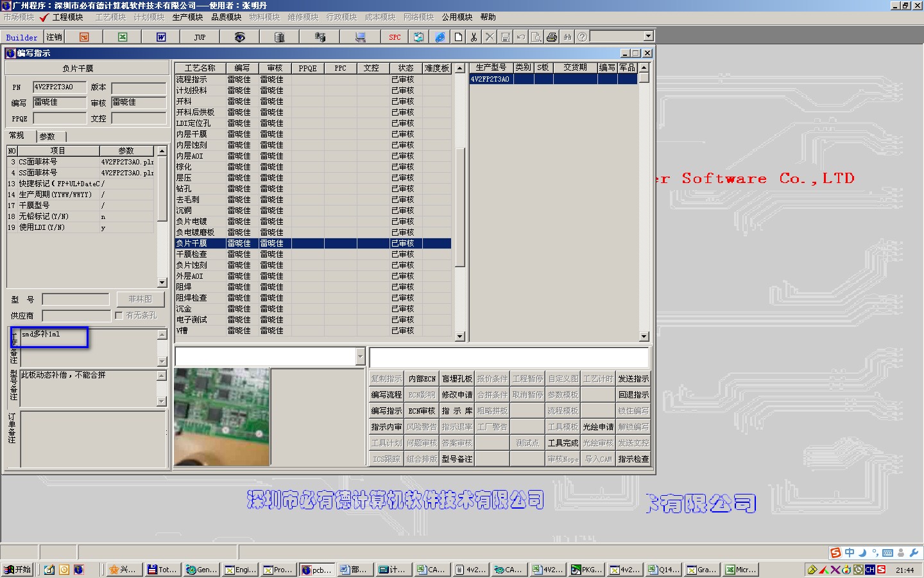Click the 工具完成 button

click(563, 443)
